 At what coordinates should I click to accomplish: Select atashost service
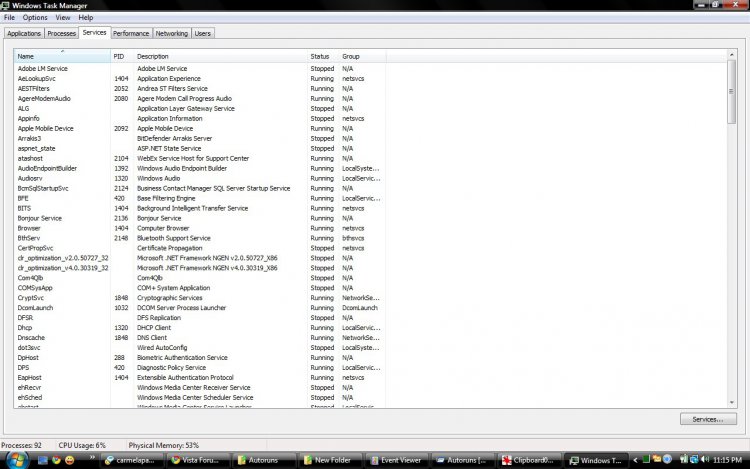[x=30, y=159]
